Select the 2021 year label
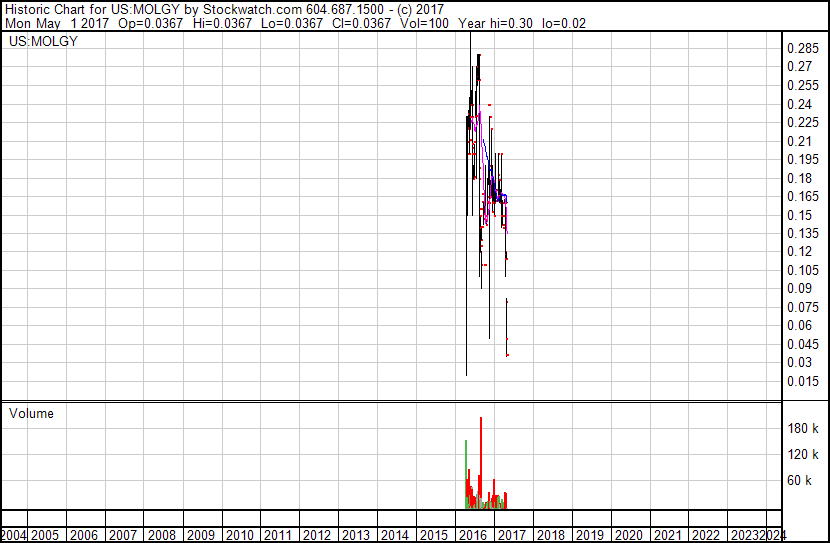 click(667, 536)
